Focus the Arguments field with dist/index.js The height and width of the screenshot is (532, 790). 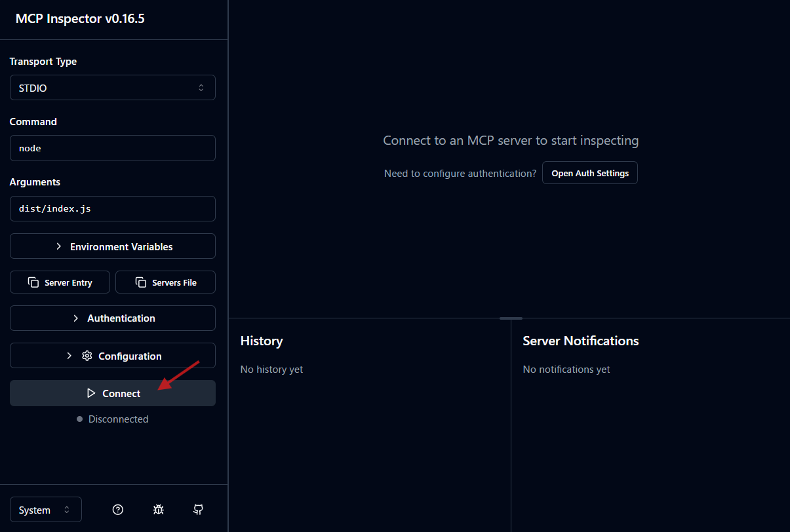(113, 208)
